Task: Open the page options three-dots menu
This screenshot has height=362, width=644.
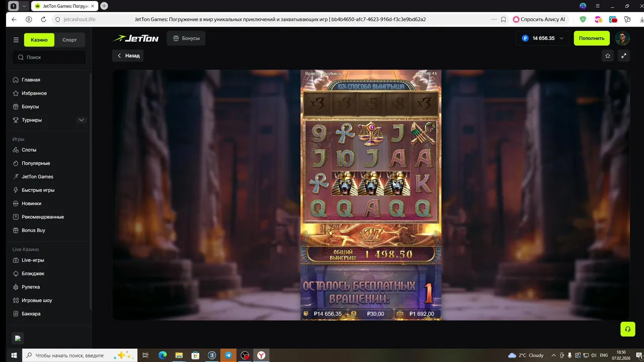Action: pyautogui.click(x=494, y=20)
